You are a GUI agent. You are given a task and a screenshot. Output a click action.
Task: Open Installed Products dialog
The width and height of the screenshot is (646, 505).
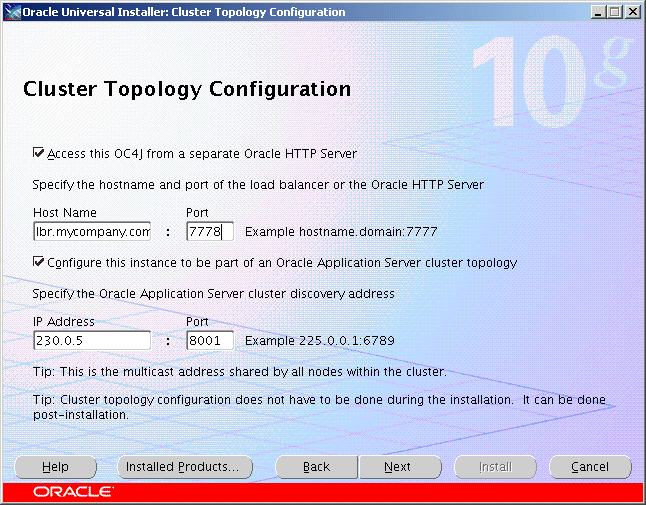185,467
